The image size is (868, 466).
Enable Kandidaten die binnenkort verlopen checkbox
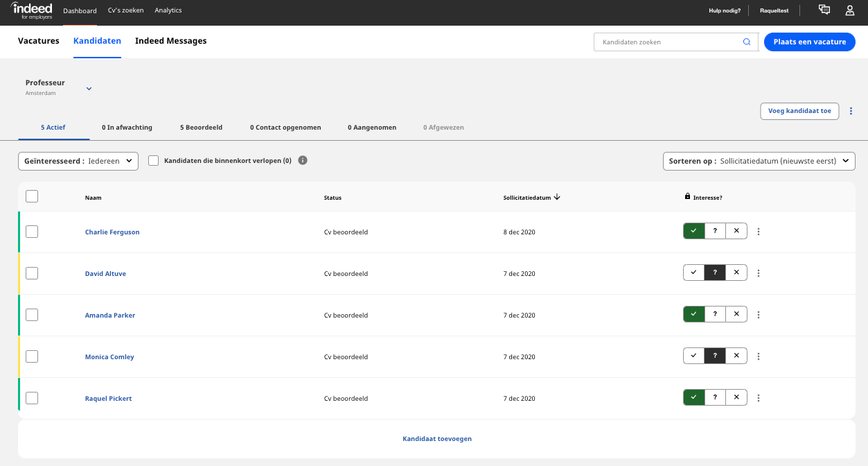tap(154, 160)
